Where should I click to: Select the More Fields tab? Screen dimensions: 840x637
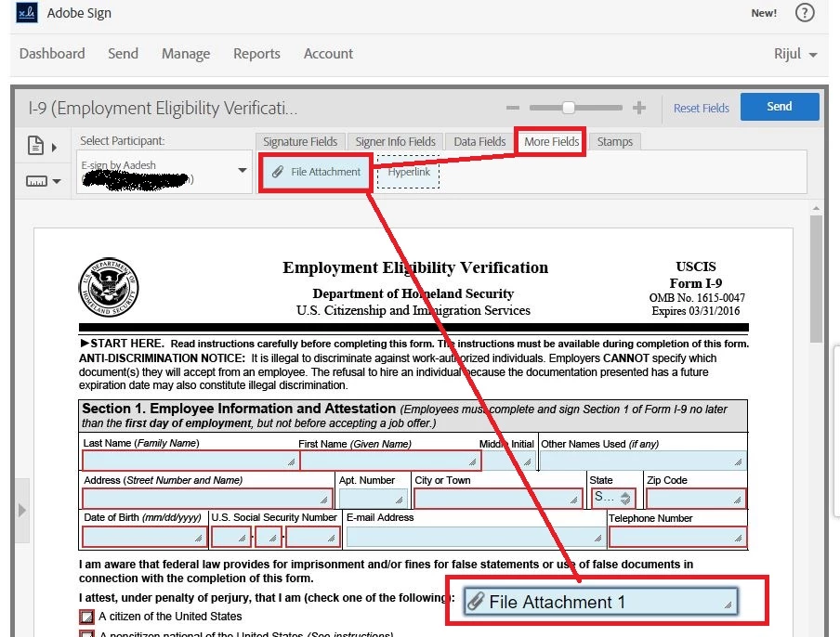551,142
